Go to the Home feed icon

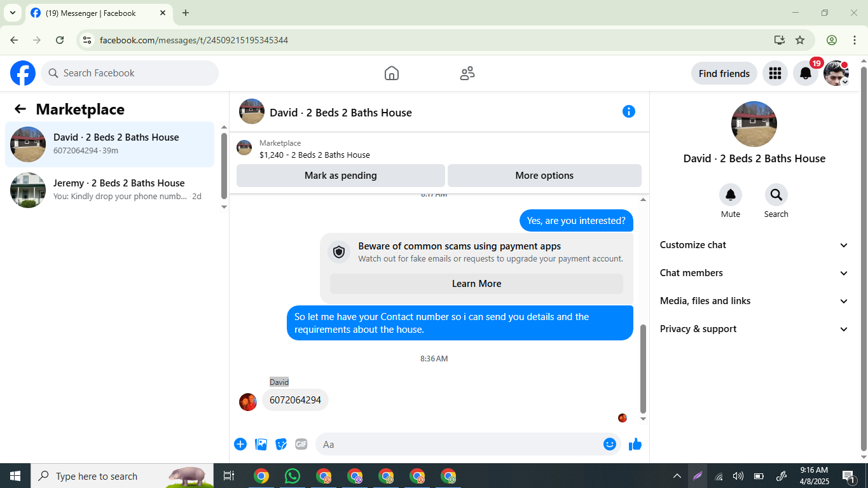(392, 73)
